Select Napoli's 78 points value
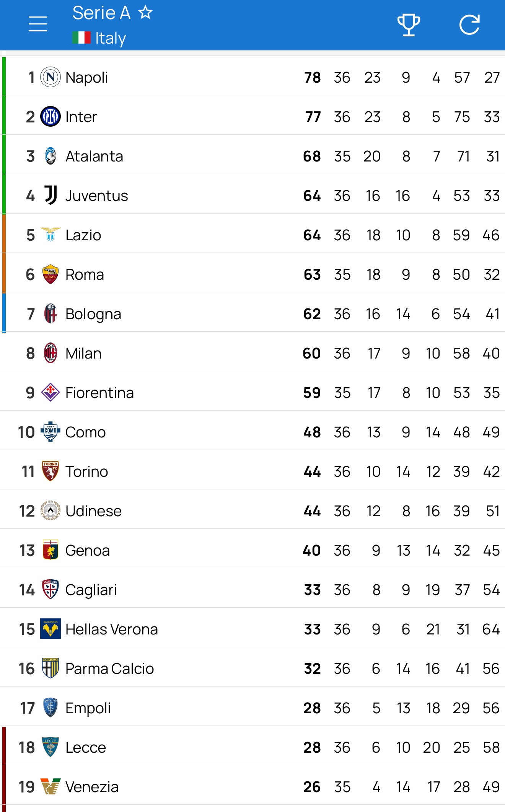505x812 pixels. point(312,77)
